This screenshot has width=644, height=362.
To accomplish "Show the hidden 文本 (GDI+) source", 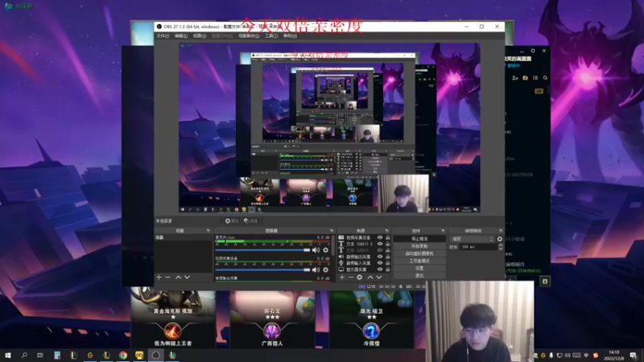I will coord(380,250).
